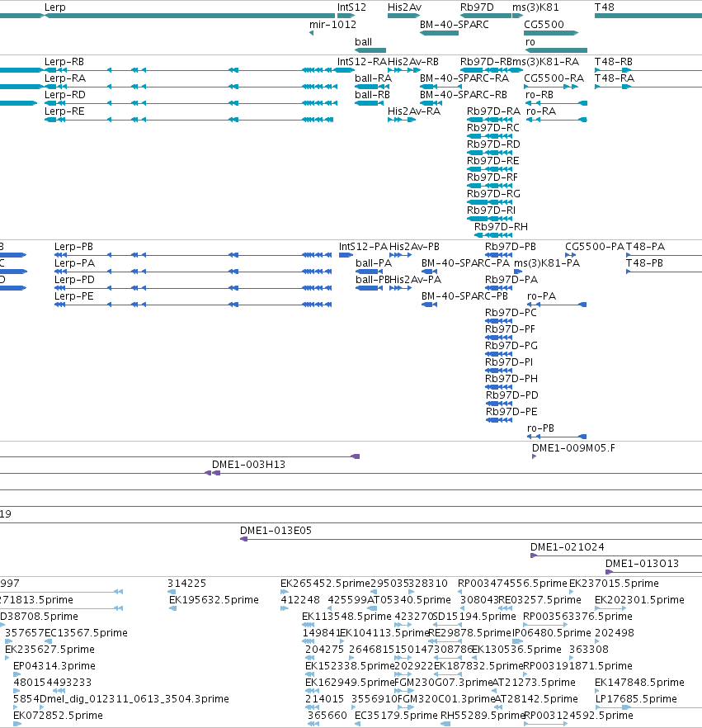The image size is (702, 728).
Task: Select His2Av-PB protein label
Action: [x=414, y=247]
